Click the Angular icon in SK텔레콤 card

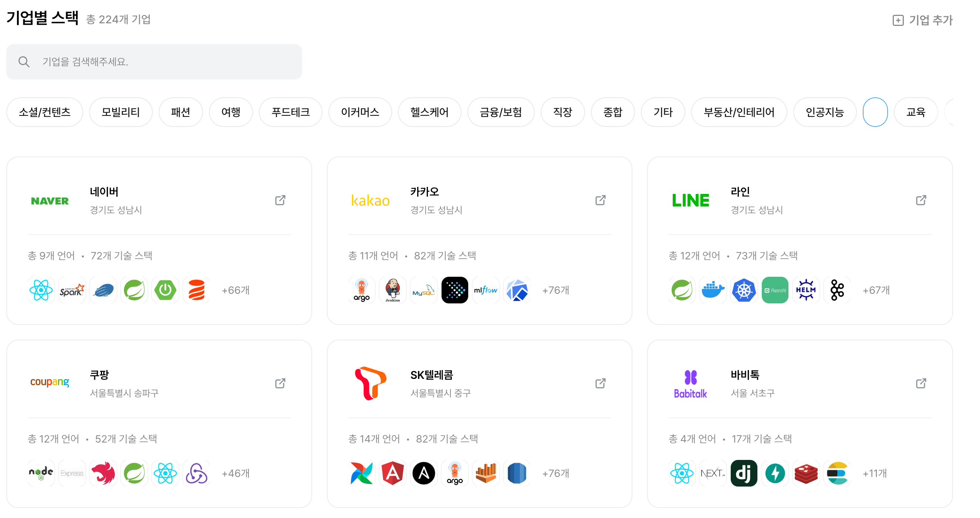tap(393, 473)
